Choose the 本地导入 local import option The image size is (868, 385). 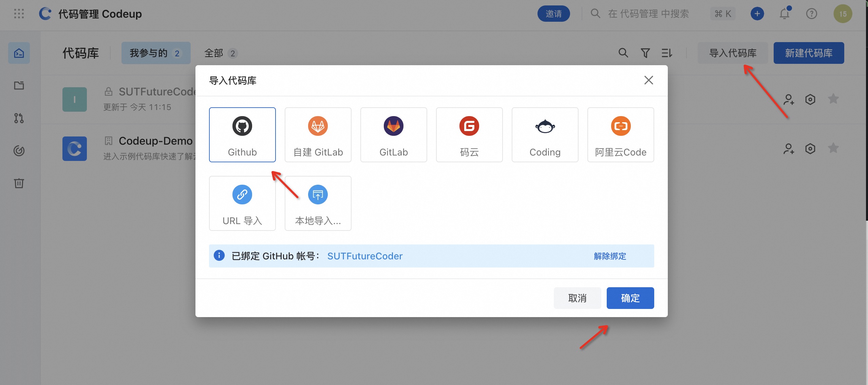point(318,203)
